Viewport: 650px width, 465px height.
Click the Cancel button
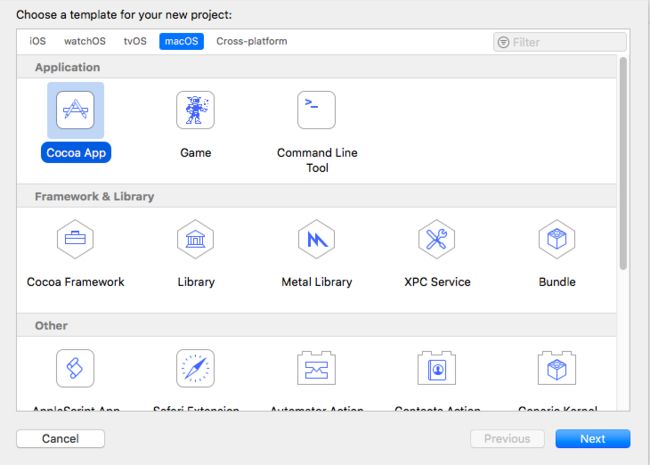(x=61, y=438)
